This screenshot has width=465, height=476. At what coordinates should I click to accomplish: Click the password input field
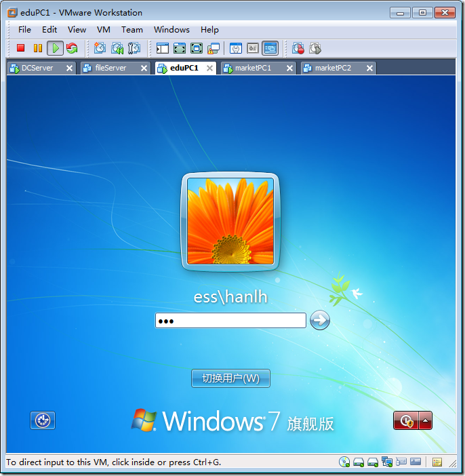(x=230, y=321)
